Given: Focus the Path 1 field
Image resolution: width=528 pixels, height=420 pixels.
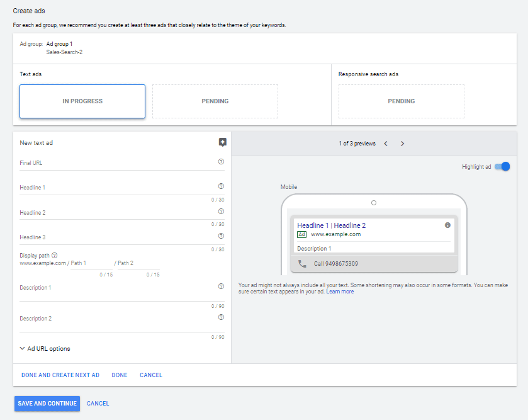Looking at the screenshot, I should pos(92,263).
